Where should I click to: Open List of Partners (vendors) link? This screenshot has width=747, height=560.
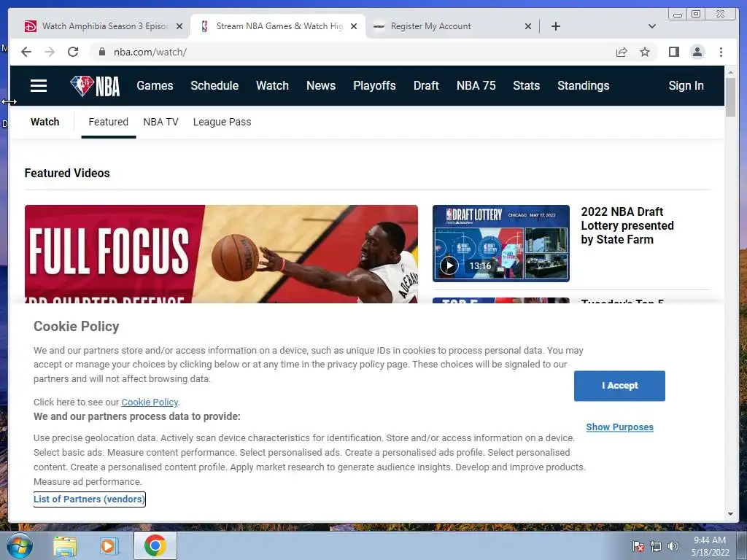point(89,499)
